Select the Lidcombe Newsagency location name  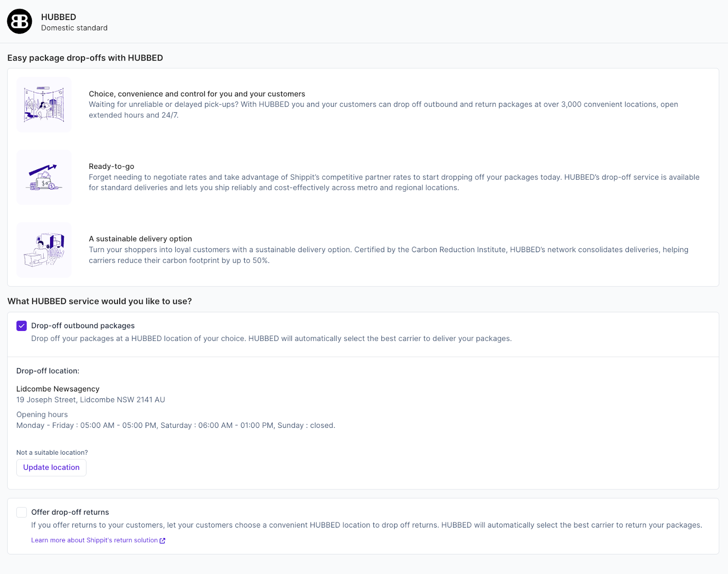pos(58,389)
